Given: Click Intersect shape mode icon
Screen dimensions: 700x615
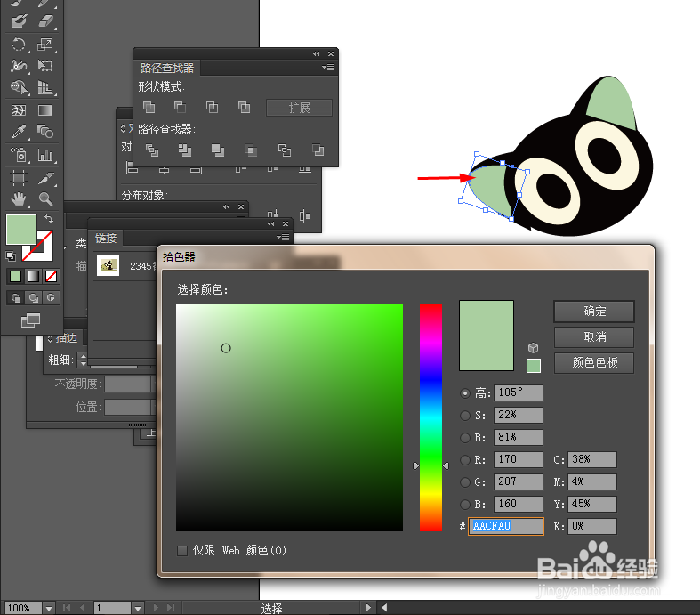Looking at the screenshot, I should click(x=212, y=107).
